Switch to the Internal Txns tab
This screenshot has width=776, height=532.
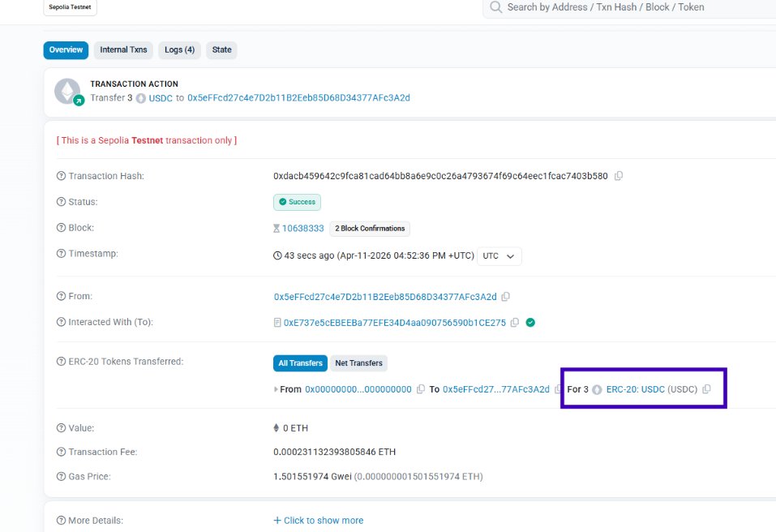[123, 50]
